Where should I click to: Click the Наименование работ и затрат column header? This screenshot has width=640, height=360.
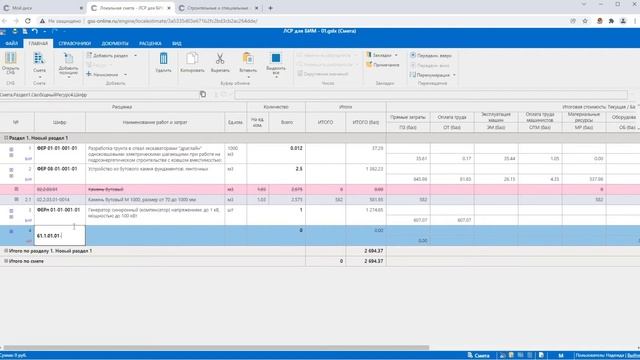tap(155, 122)
